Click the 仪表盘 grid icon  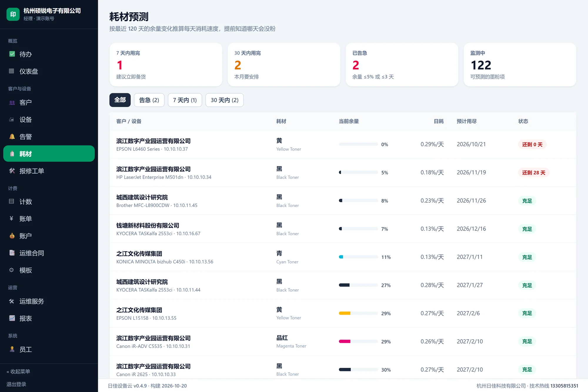(x=11, y=71)
